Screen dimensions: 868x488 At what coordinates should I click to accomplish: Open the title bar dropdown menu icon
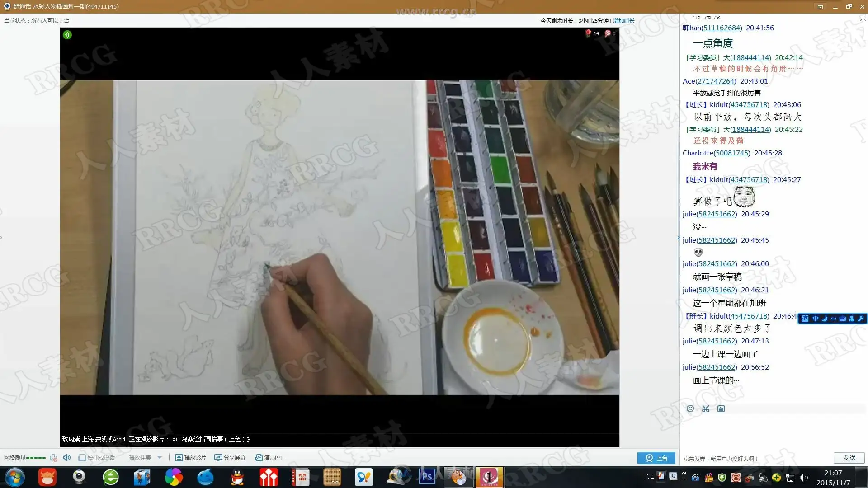click(820, 6)
